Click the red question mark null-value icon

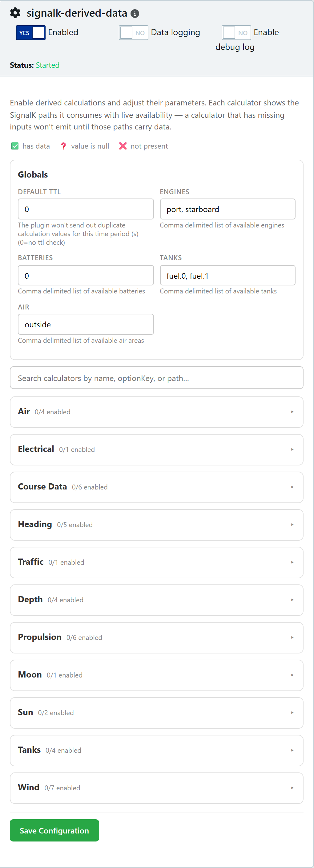tap(63, 146)
